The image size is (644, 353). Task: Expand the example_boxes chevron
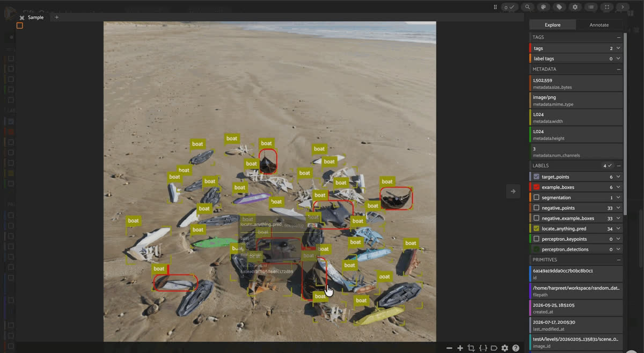618,187
